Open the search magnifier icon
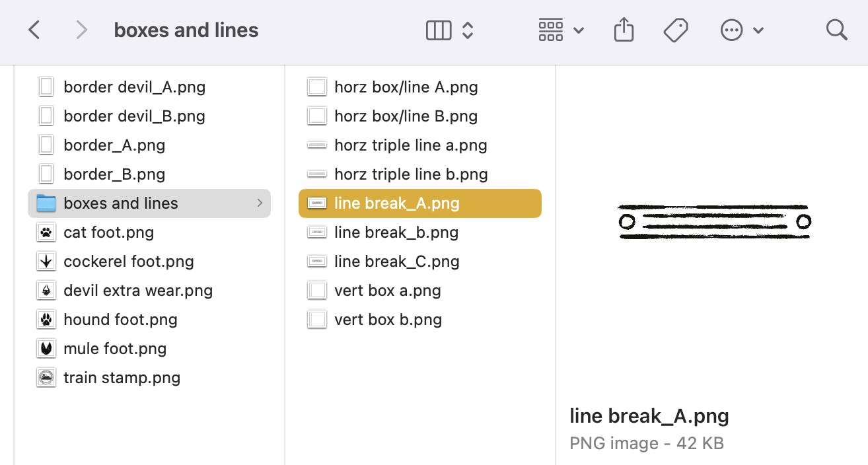Screen dimensions: 868x465 point(836,30)
